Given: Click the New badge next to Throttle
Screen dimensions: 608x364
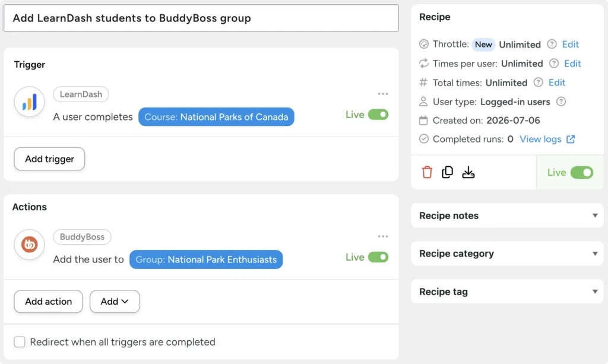Looking at the screenshot, I should click(483, 45).
